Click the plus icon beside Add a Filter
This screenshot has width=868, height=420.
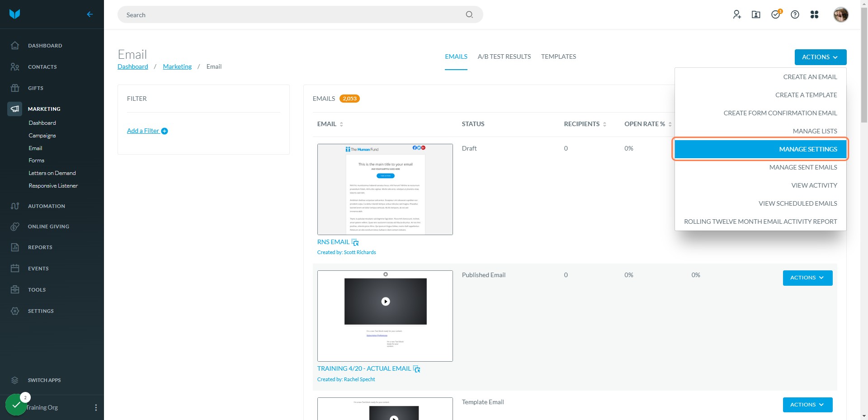(x=165, y=131)
